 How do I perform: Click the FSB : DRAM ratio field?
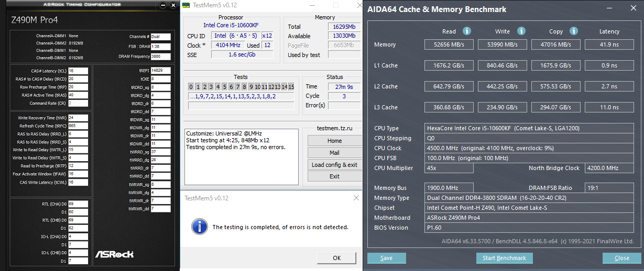160,47
